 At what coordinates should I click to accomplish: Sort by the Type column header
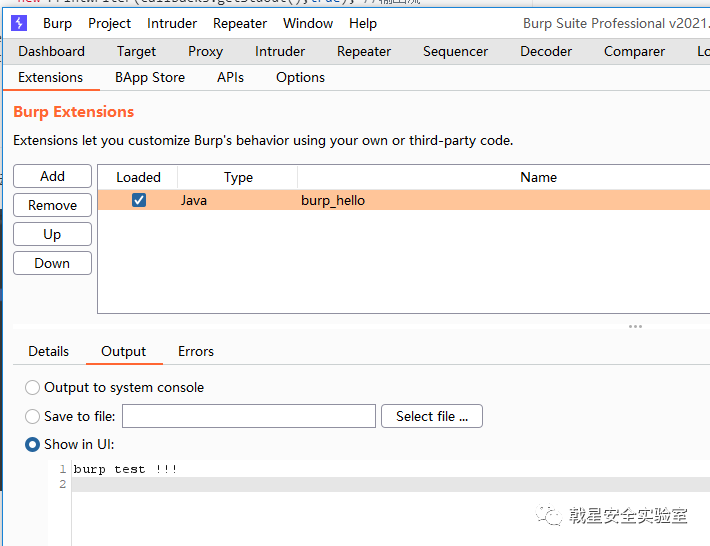[238, 177]
